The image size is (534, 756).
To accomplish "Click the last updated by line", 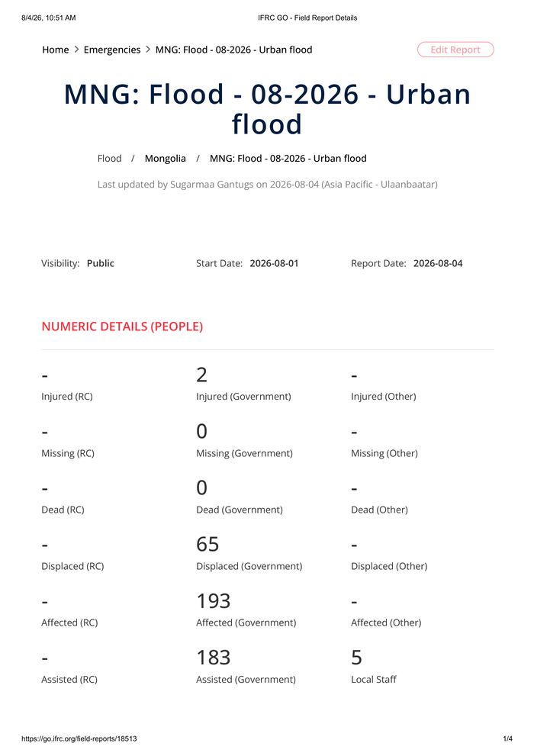I will 268,184.
